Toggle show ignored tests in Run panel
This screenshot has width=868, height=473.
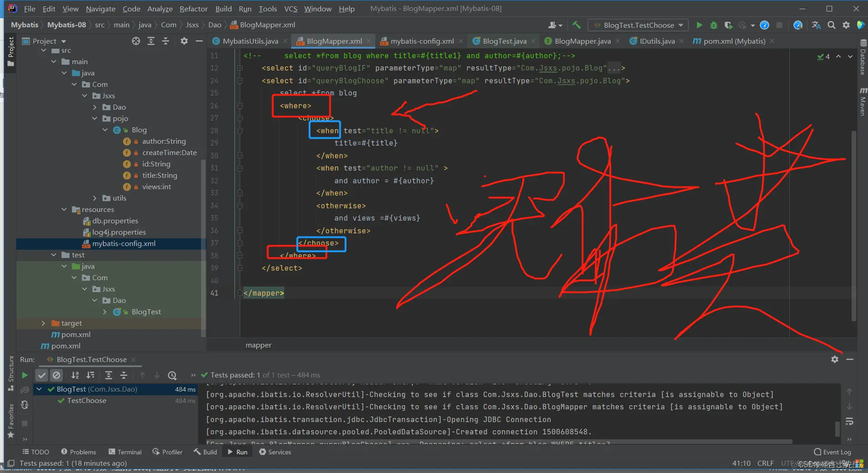coord(56,375)
